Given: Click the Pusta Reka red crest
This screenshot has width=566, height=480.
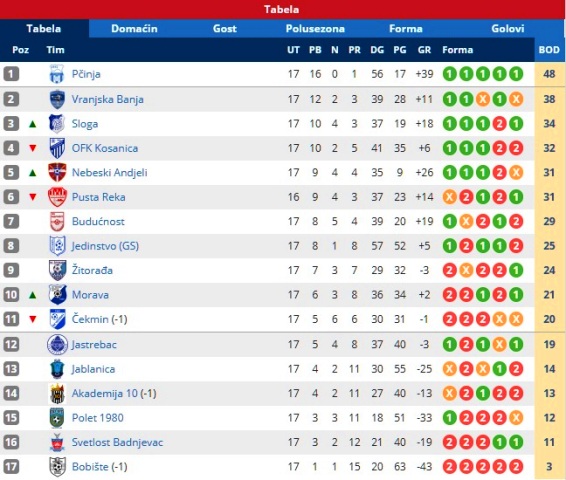Looking at the screenshot, I should 57,197.
